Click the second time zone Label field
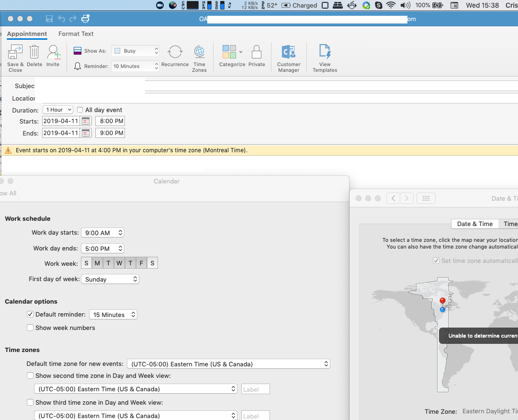The image size is (518, 420). (255, 389)
